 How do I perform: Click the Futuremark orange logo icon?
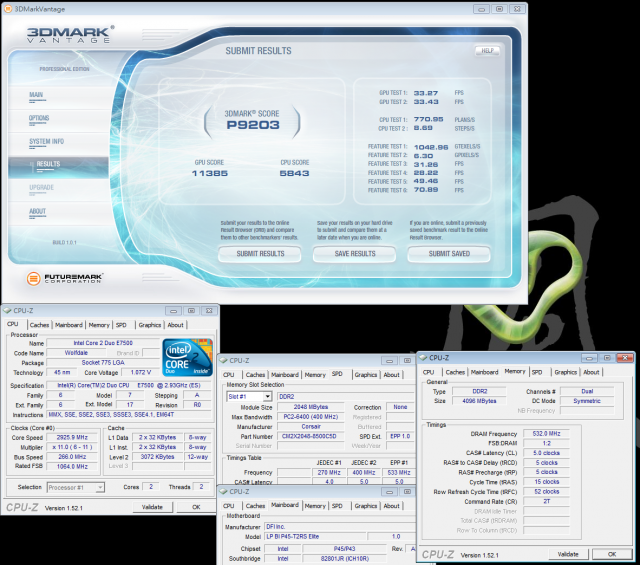33,278
